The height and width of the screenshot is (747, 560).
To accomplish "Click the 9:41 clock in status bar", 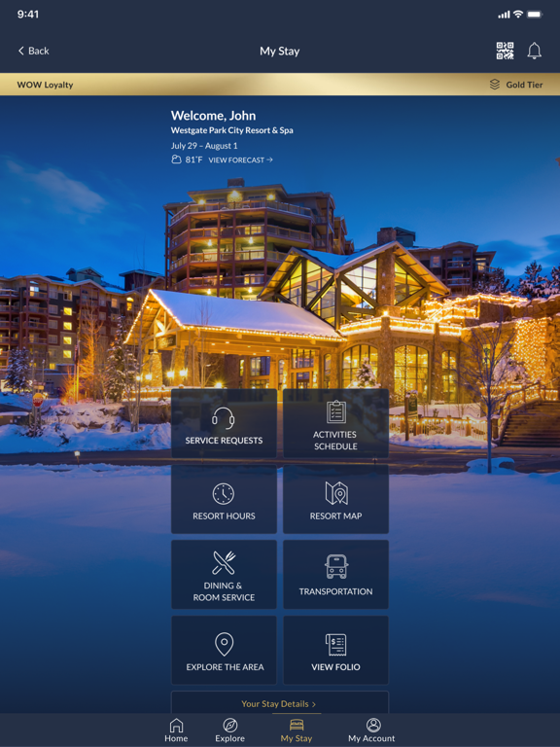I will [x=28, y=15].
